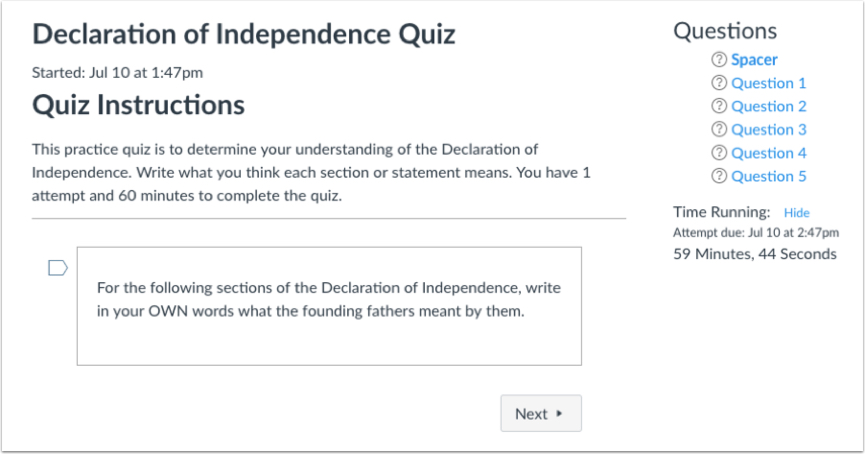Click the question mark icon beside Question 1
The height and width of the screenshot is (454, 865).
click(x=719, y=83)
